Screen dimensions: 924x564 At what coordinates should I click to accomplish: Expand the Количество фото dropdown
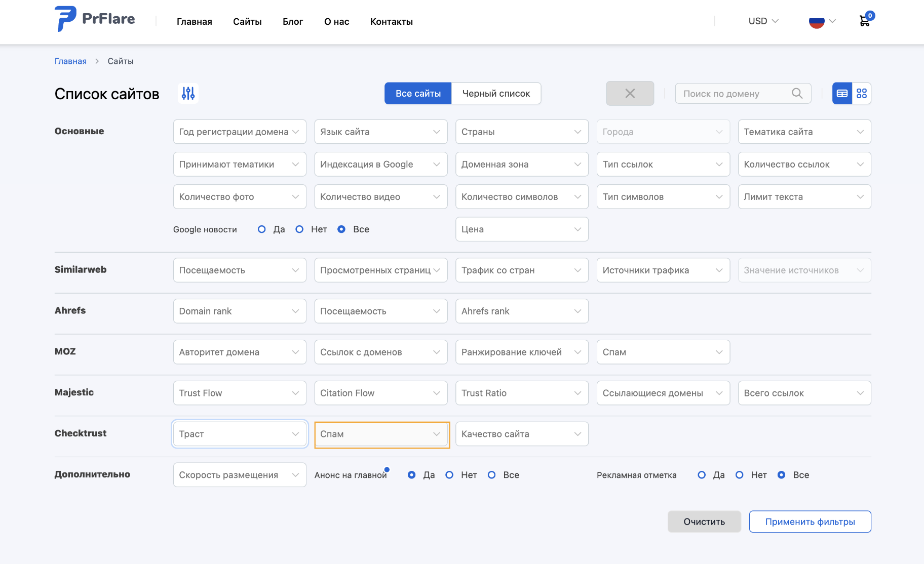240,196
